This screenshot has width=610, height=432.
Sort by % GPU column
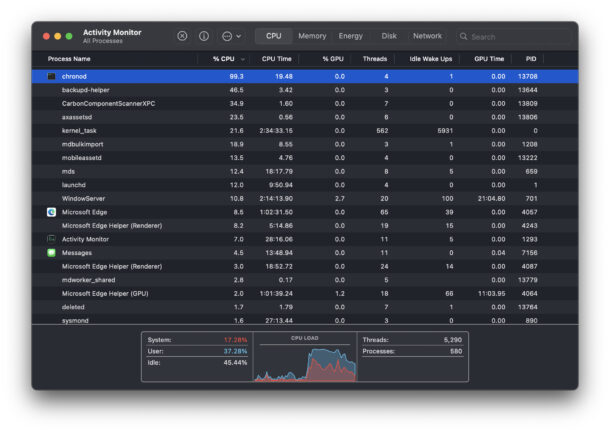[333, 59]
